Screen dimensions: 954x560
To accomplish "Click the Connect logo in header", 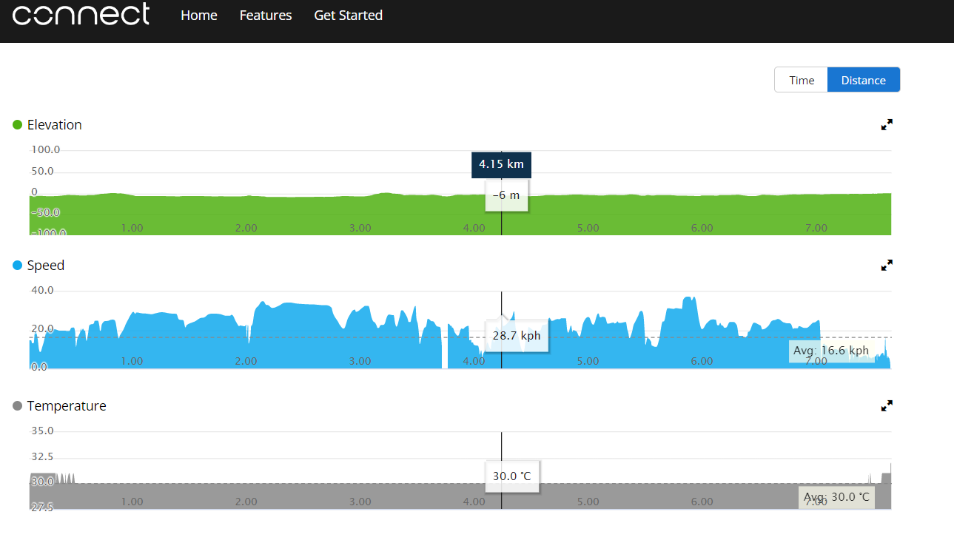I will [81, 15].
